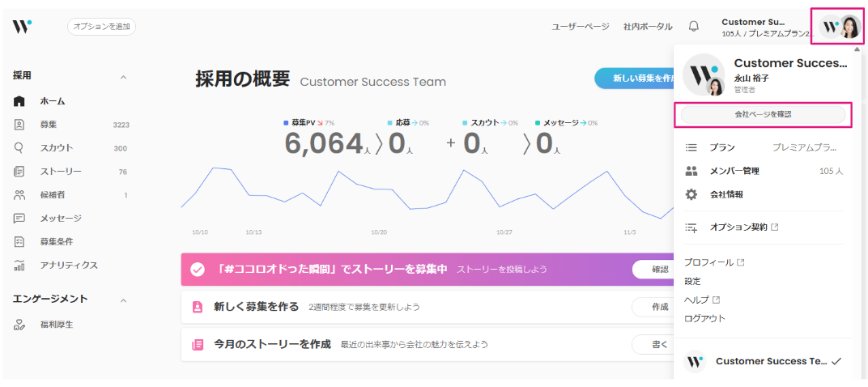Click the 募集条件 sidebar item
Screen dimensions: 868x387
click(57, 242)
